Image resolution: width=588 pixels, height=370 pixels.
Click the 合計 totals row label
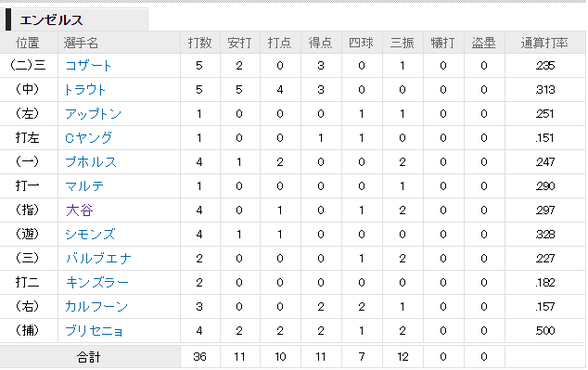tap(88, 357)
